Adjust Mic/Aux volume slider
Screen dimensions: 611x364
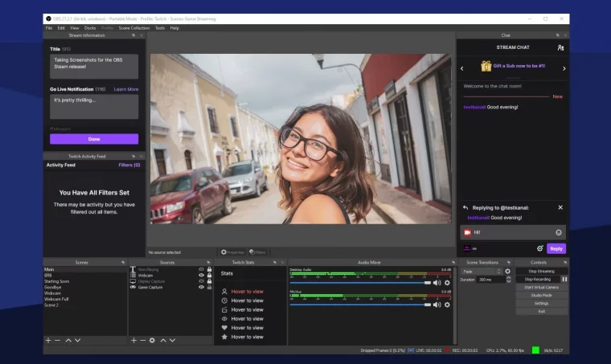[360, 305]
